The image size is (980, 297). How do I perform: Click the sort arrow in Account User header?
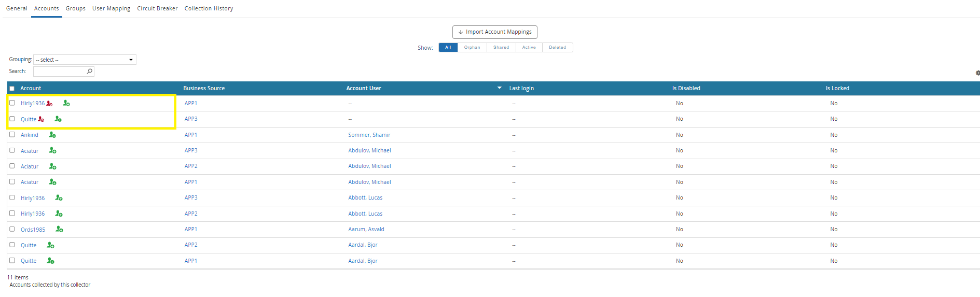click(x=499, y=88)
